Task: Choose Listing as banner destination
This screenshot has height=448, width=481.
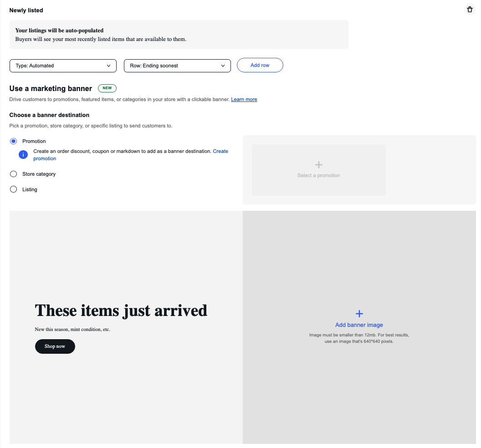Action: [13, 189]
